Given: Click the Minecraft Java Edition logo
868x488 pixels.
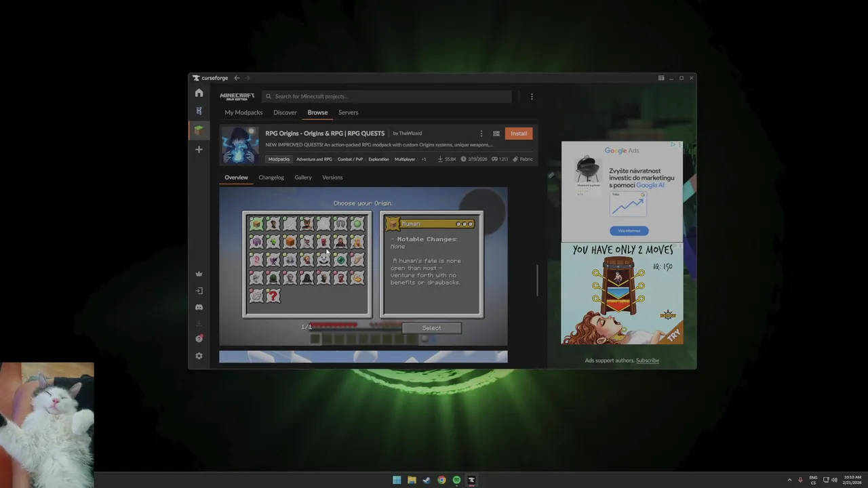Looking at the screenshot, I should [237, 96].
